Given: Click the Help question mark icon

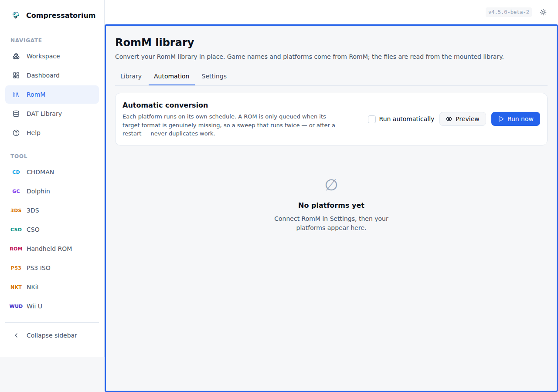Looking at the screenshot, I should click(x=16, y=133).
